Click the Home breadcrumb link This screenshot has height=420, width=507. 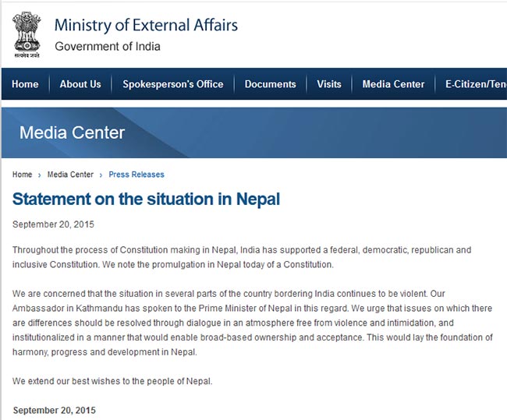tap(23, 175)
